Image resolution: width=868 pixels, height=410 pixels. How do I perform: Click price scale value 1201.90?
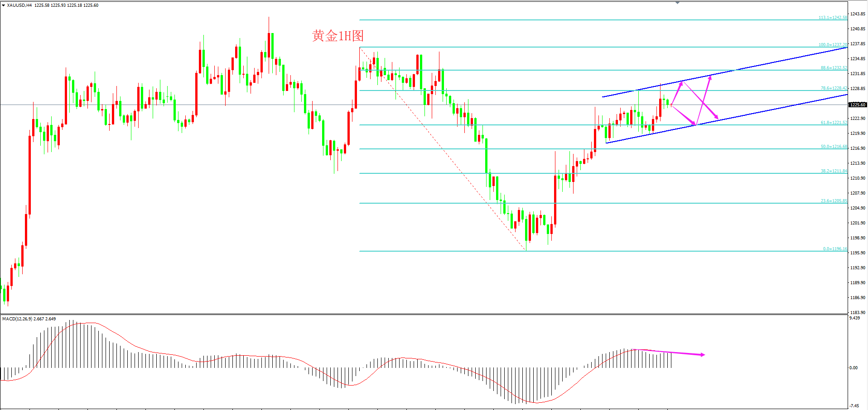(858, 223)
